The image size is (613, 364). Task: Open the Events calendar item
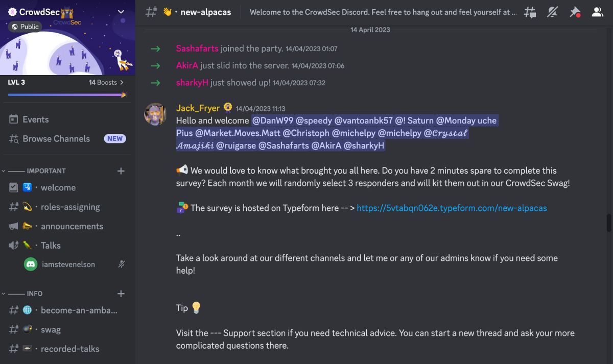[35, 119]
